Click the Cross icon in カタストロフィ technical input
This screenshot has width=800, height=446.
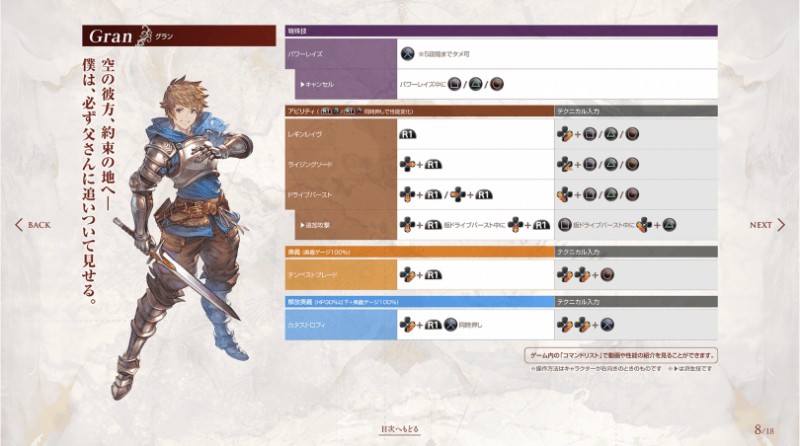tap(607, 325)
